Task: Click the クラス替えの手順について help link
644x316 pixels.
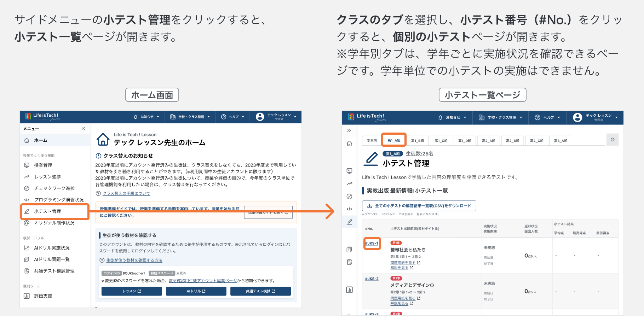Action: [x=126, y=193]
